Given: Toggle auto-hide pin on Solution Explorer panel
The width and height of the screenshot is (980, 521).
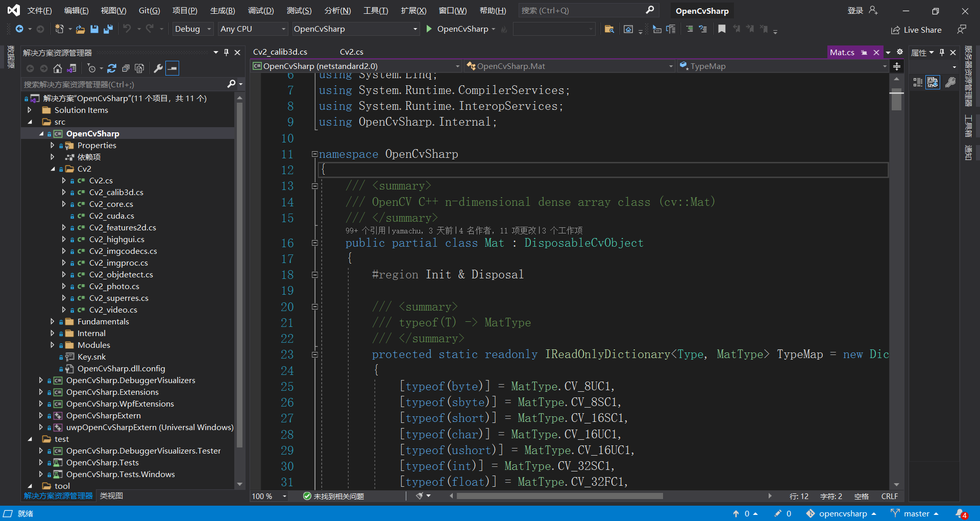Looking at the screenshot, I should [227, 53].
